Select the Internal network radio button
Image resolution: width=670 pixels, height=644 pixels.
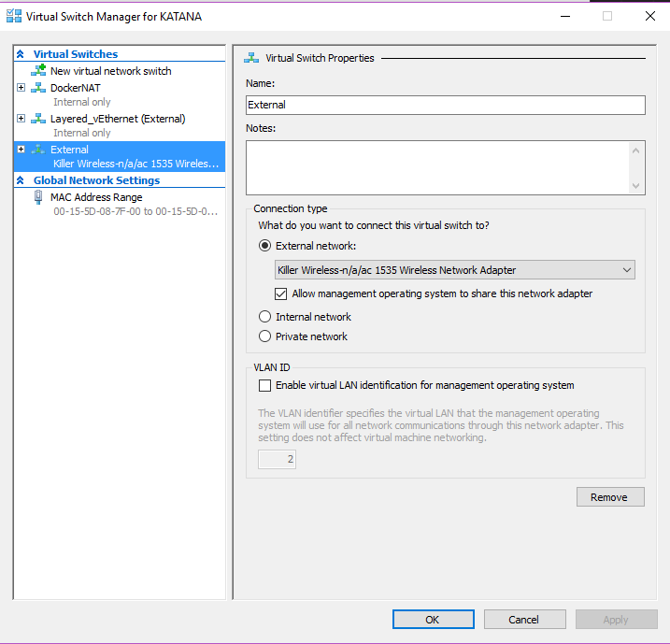coord(265,317)
